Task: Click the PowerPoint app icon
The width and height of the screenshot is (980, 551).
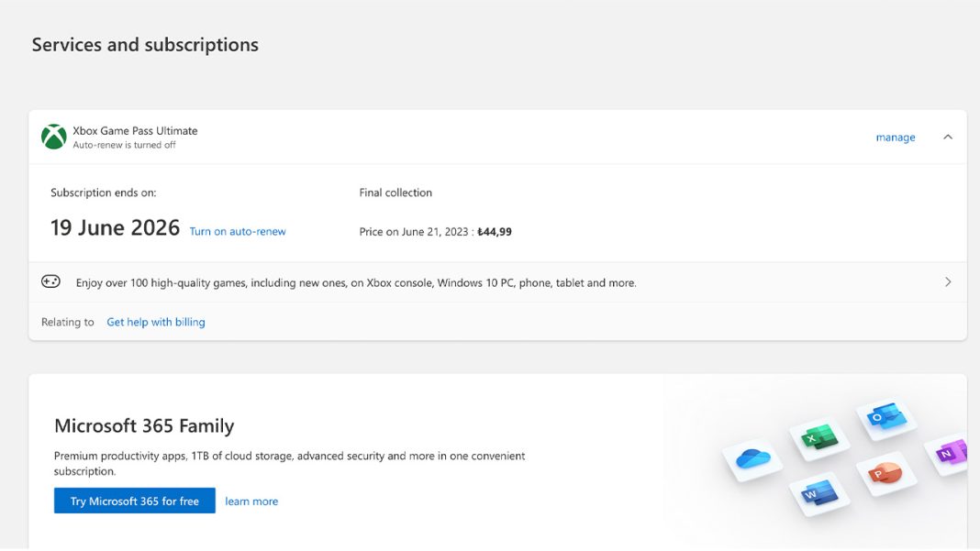Action: [884, 472]
